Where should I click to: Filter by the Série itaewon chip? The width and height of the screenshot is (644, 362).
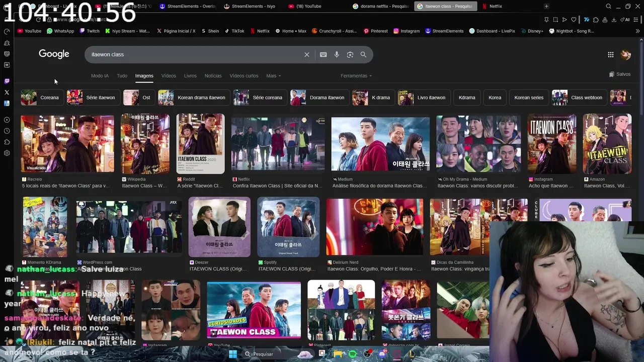pos(93,98)
